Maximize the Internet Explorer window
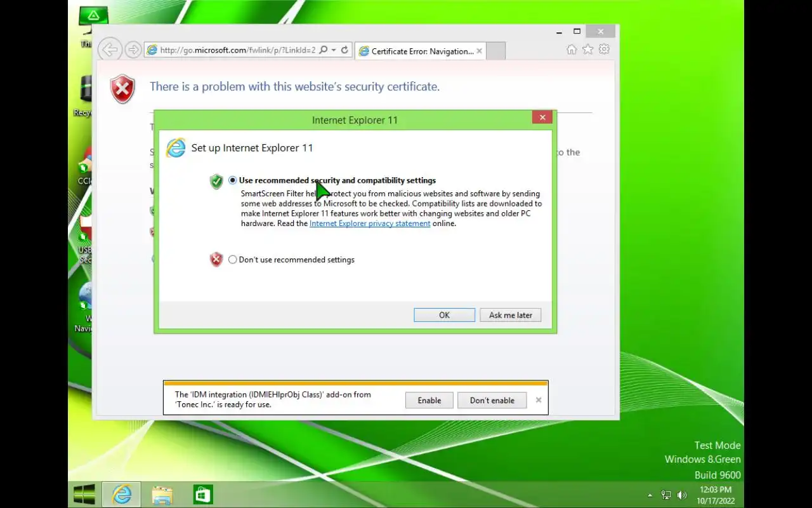This screenshot has height=508, width=812. 577,31
